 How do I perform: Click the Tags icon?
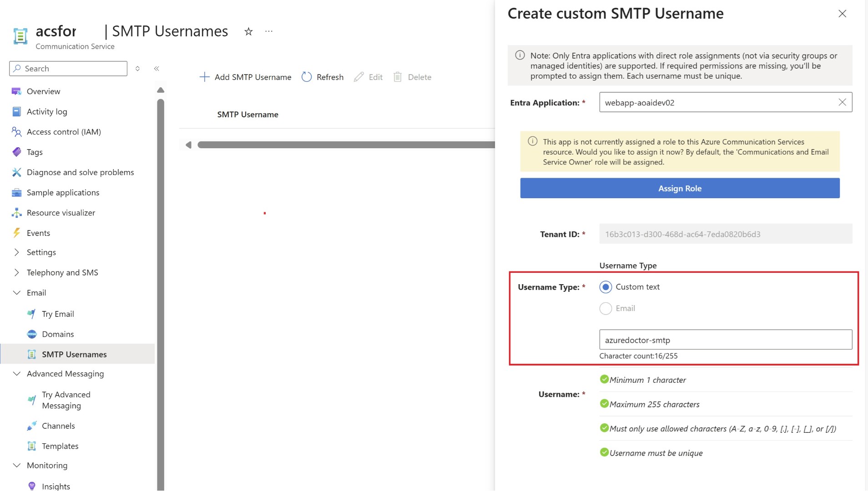tap(16, 152)
